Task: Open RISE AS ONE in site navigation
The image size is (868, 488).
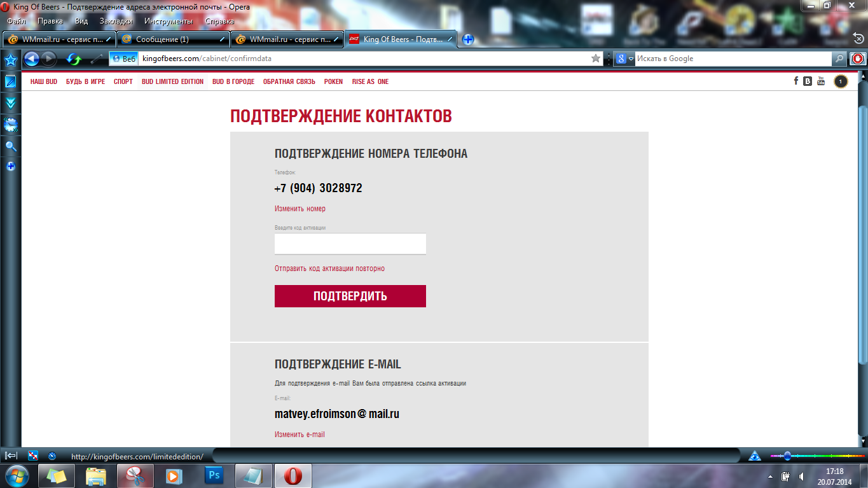Action: pyautogui.click(x=370, y=81)
